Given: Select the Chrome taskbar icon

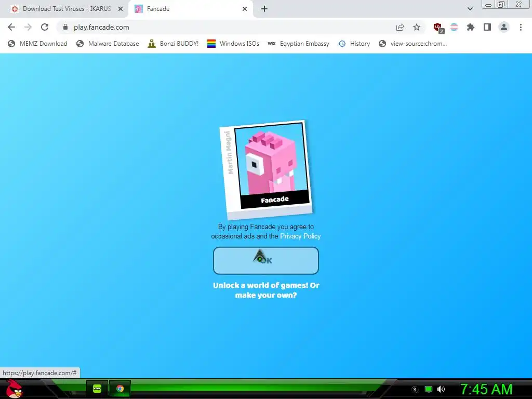Looking at the screenshot, I should click(x=120, y=389).
